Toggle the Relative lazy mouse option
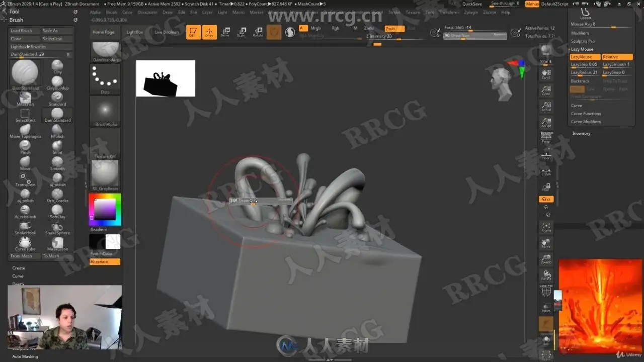Image resolution: width=644 pixels, height=362 pixels. pyautogui.click(x=617, y=57)
